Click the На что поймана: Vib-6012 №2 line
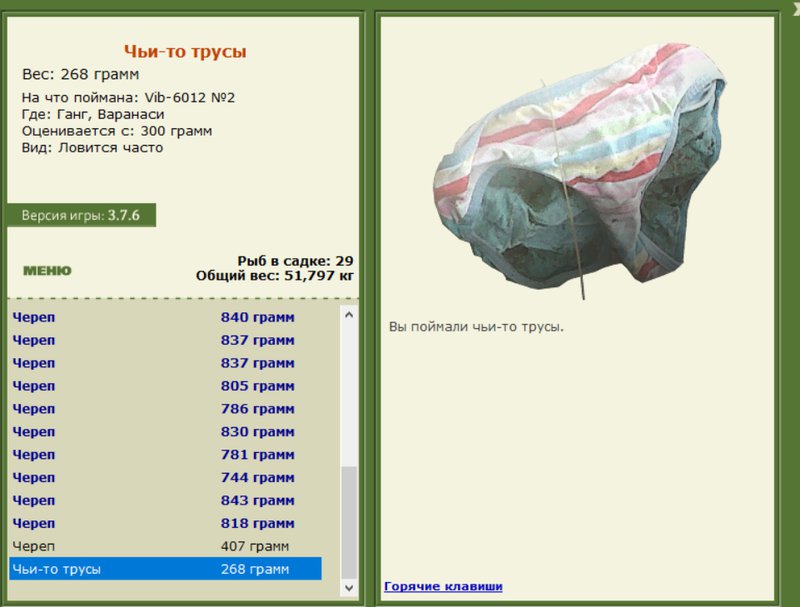The height and width of the screenshot is (607, 800). (x=128, y=97)
